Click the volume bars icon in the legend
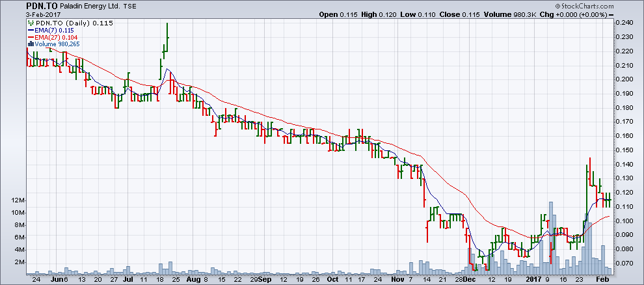644x285 pixels. tap(31, 44)
